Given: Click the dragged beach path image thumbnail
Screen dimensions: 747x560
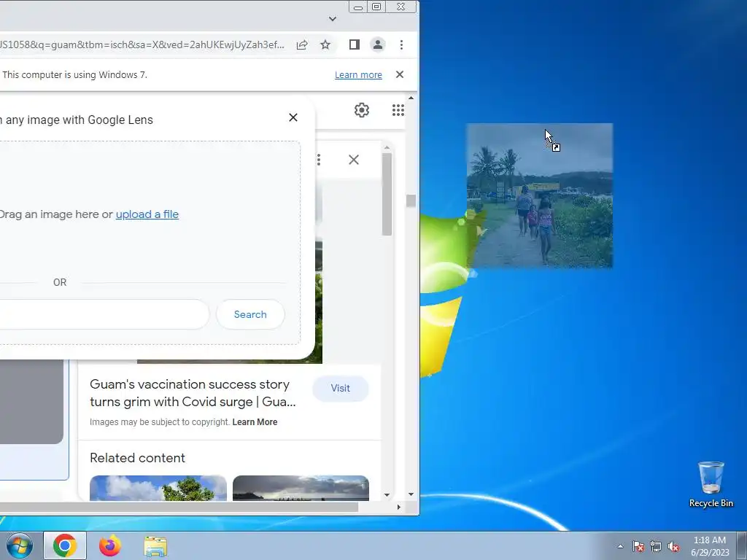Looking at the screenshot, I should 539,195.
